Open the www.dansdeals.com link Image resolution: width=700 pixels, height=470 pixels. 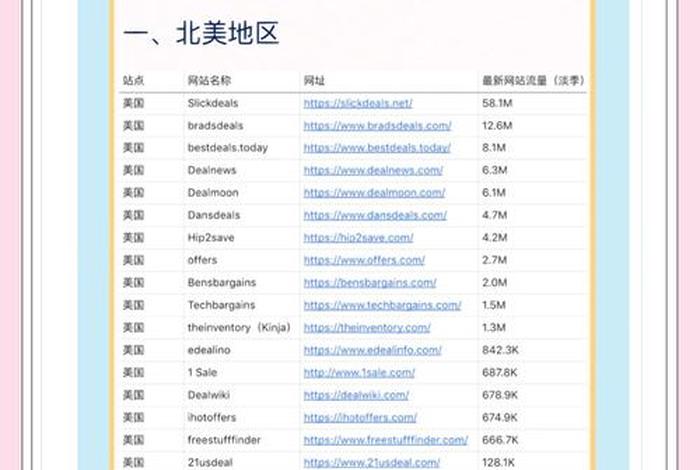point(375,215)
